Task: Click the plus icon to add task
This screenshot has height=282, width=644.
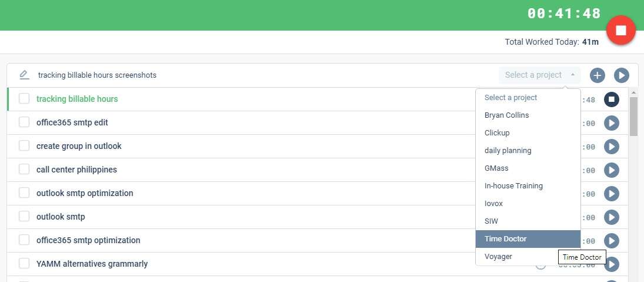Action: click(598, 75)
